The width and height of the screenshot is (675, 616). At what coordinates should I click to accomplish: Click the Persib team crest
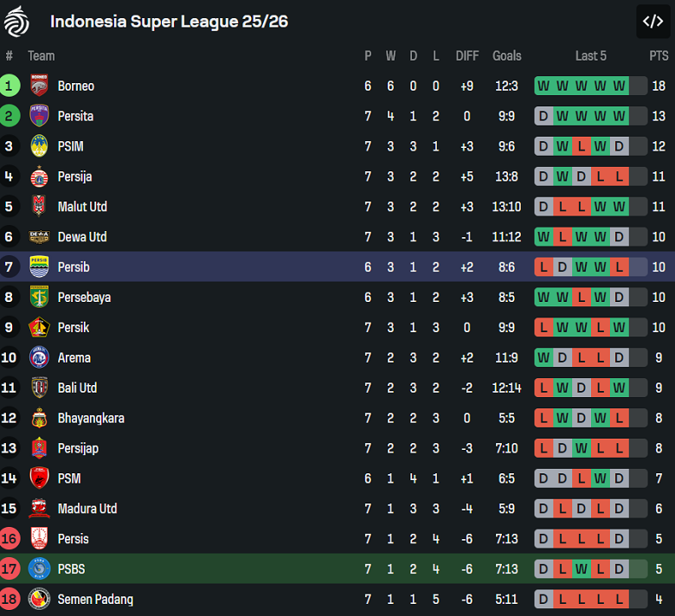click(x=39, y=266)
